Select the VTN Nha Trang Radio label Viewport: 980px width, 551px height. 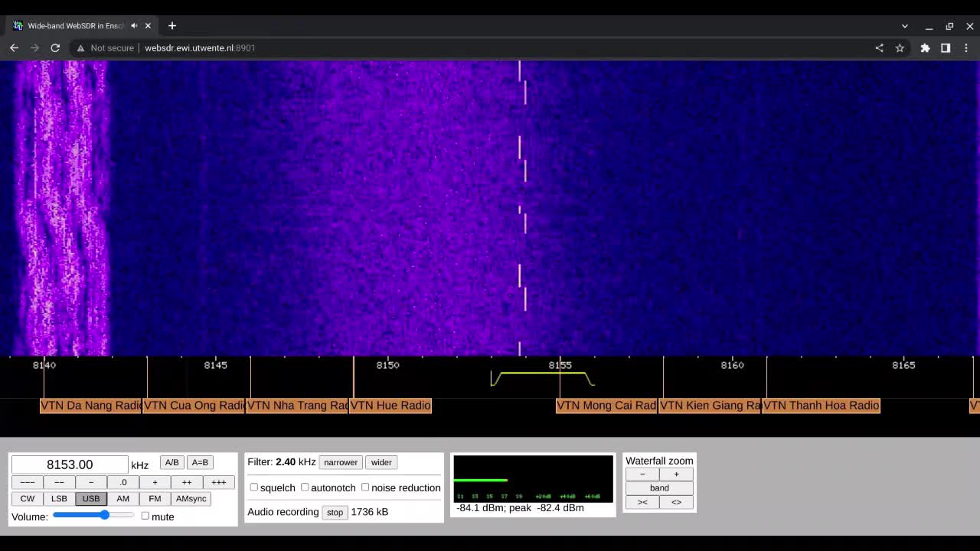[x=297, y=406]
